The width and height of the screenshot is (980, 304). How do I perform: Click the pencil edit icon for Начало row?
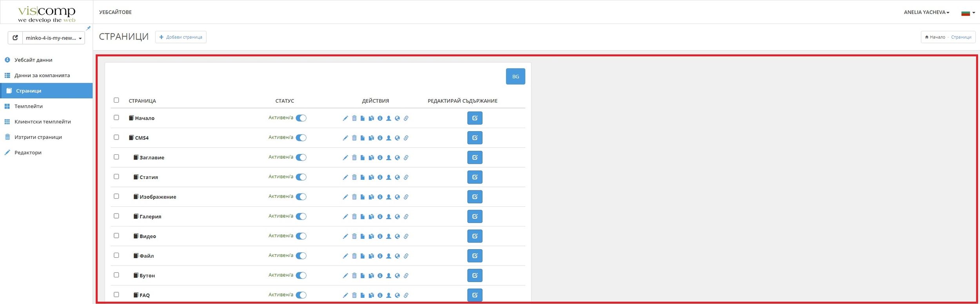tap(345, 118)
